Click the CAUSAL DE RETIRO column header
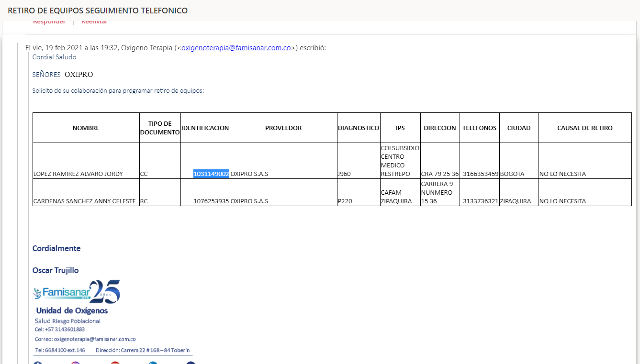Screen dimensions: 640x364 click(585, 128)
